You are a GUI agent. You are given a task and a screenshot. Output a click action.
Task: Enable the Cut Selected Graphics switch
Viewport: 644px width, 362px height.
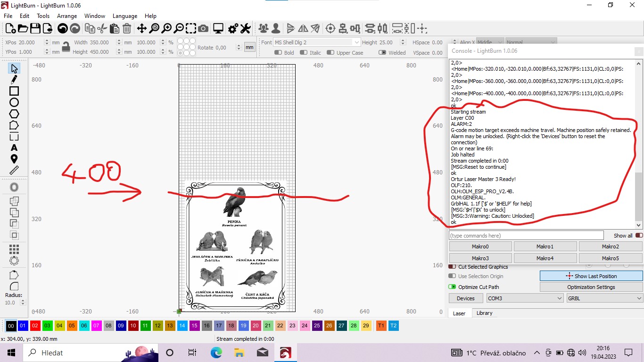pos(452,267)
